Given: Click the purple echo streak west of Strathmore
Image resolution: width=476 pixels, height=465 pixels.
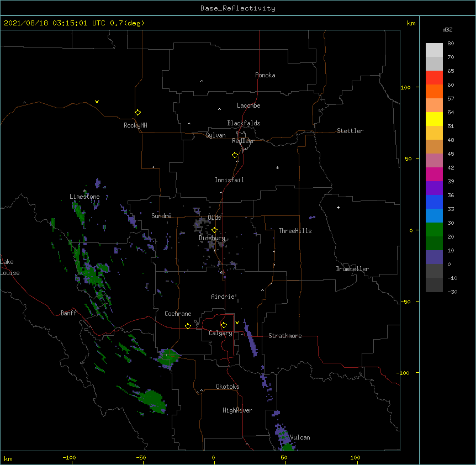Looking at the screenshot, I should tap(251, 337).
